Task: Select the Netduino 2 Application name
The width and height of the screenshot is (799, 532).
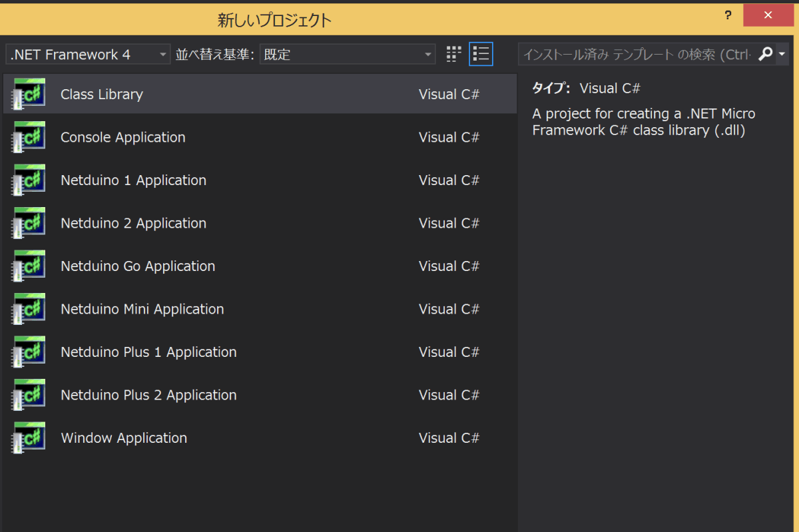Action: (133, 224)
